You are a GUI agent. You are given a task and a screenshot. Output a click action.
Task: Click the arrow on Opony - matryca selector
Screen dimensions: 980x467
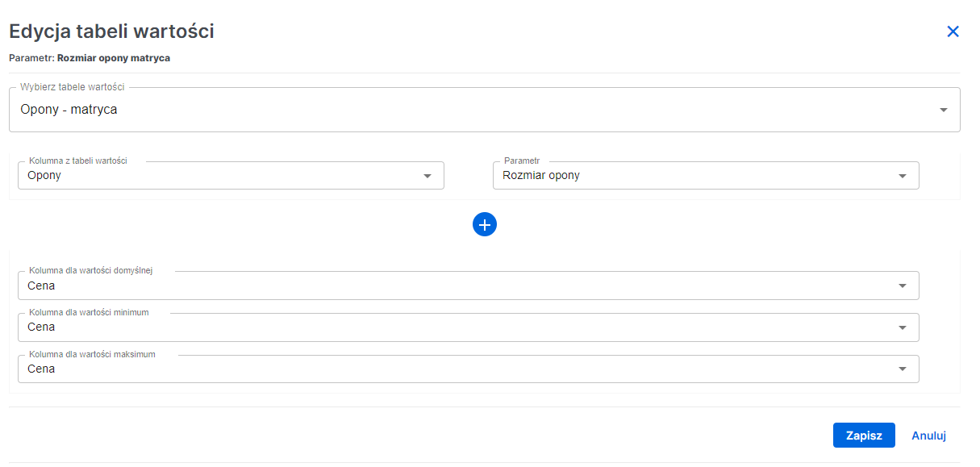pos(943,109)
